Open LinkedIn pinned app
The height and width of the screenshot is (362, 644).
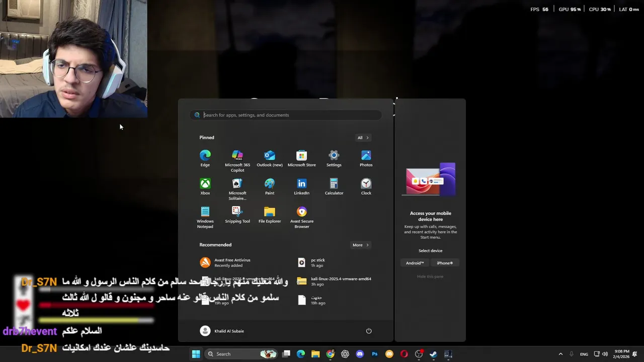(302, 187)
